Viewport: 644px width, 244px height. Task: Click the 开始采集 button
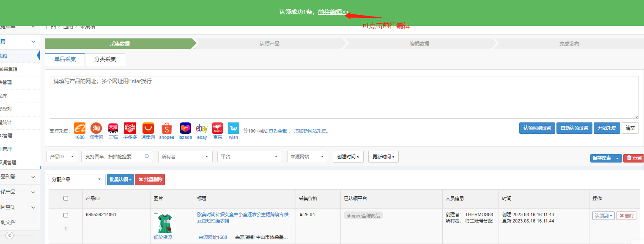point(606,128)
